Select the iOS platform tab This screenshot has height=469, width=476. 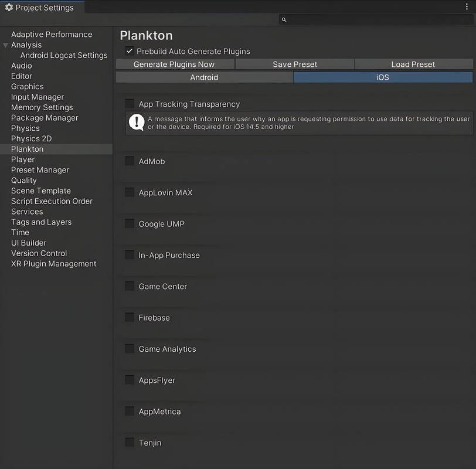click(383, 77)
